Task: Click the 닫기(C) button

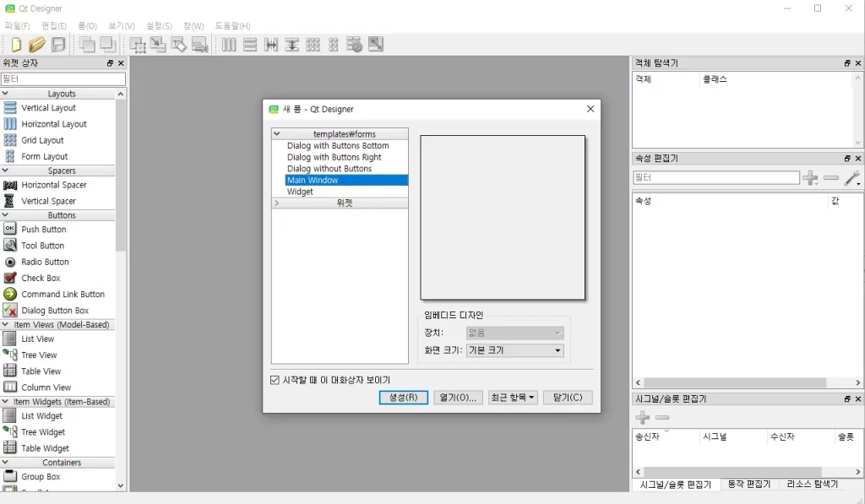Action: 568,398
